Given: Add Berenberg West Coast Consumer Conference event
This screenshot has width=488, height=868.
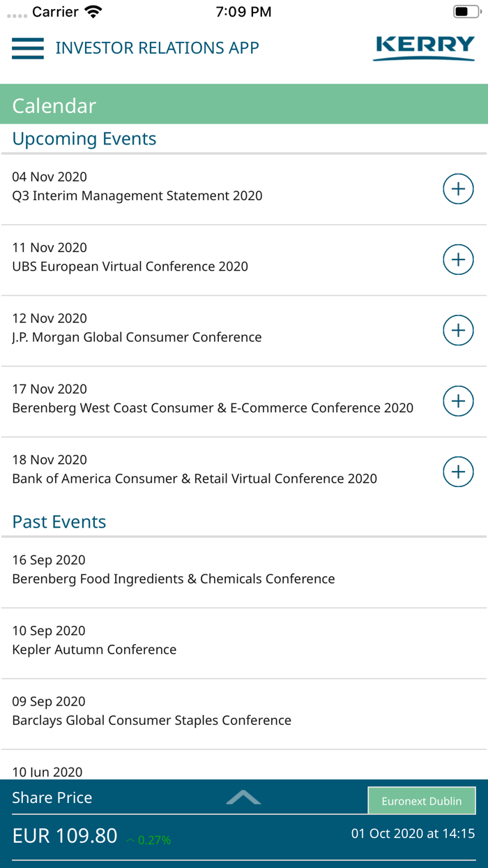Looking at the screenshot, I should [x=458, y=401].
